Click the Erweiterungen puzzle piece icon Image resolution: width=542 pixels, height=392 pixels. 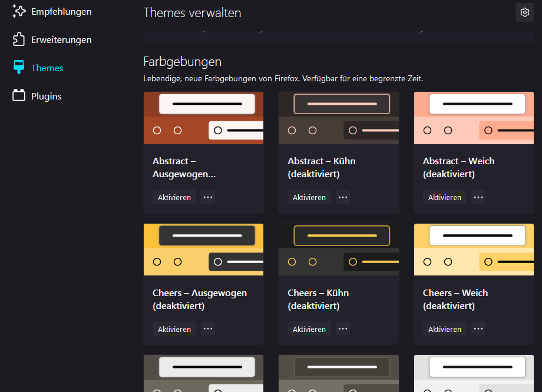[x=19, y=39]
